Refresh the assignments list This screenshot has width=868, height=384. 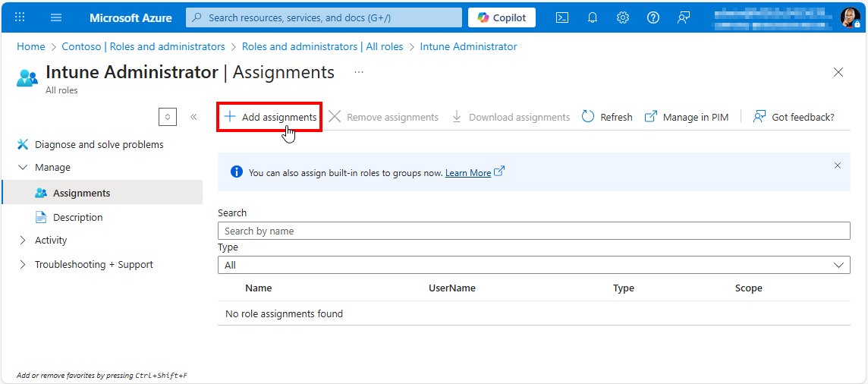click(607, 117)
